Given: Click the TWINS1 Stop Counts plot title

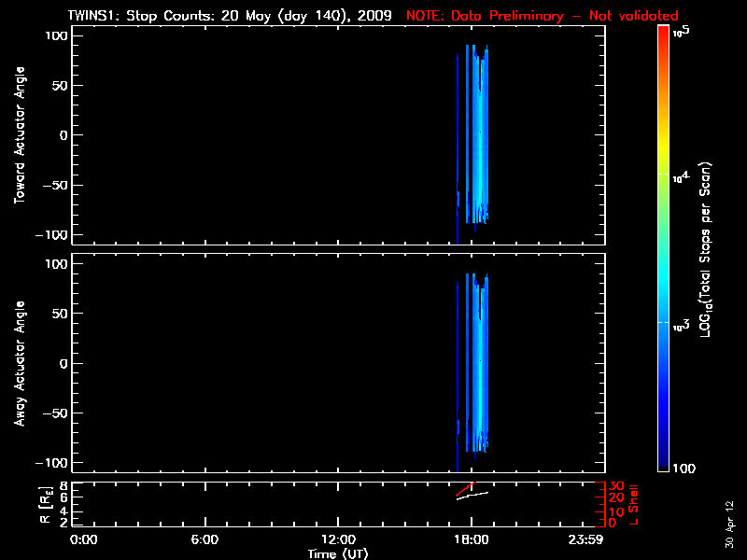Looking at the screenshot, I should (230, 17).
